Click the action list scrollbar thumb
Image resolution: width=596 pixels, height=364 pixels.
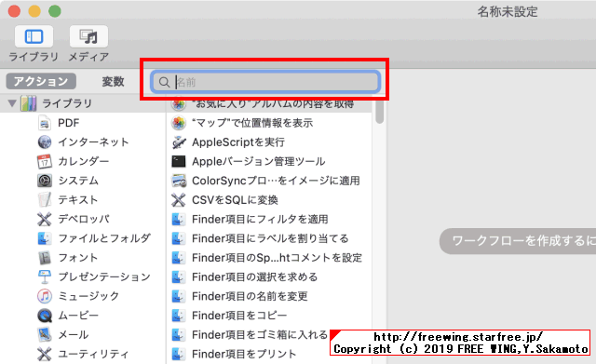tap(379, 112)
